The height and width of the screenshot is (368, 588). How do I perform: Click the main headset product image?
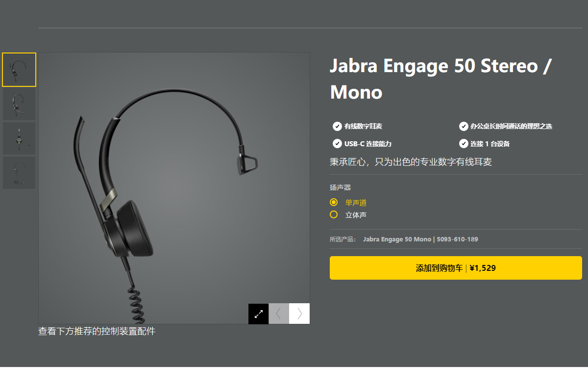[x=174, y=188]
